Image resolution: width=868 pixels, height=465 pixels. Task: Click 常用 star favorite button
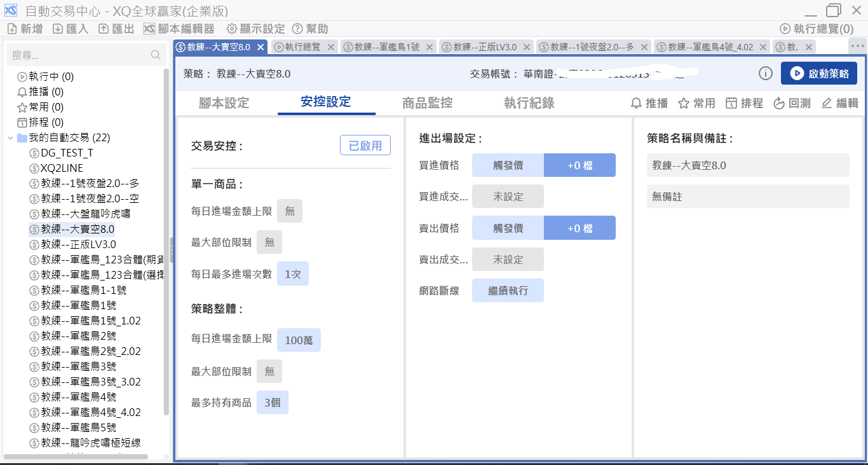[x=697, y=103]
